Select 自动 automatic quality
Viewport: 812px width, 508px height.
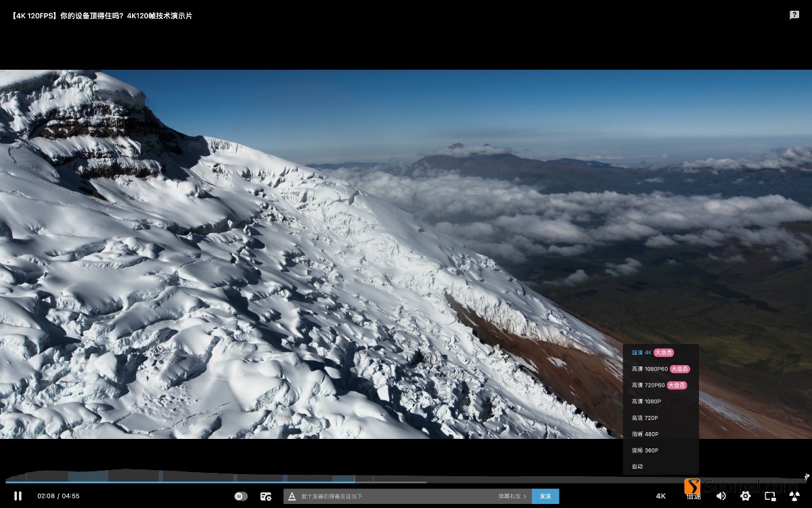point(637,466)
